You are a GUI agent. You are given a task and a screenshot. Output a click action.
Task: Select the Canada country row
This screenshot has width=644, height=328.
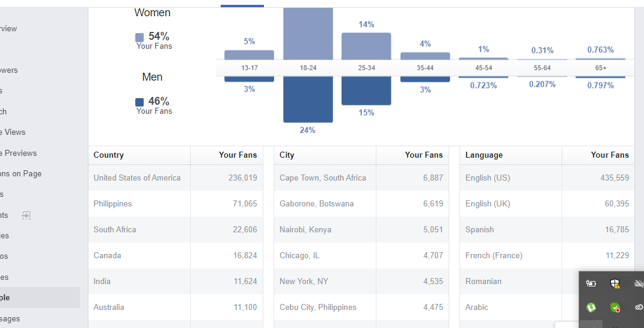(176, 256)
